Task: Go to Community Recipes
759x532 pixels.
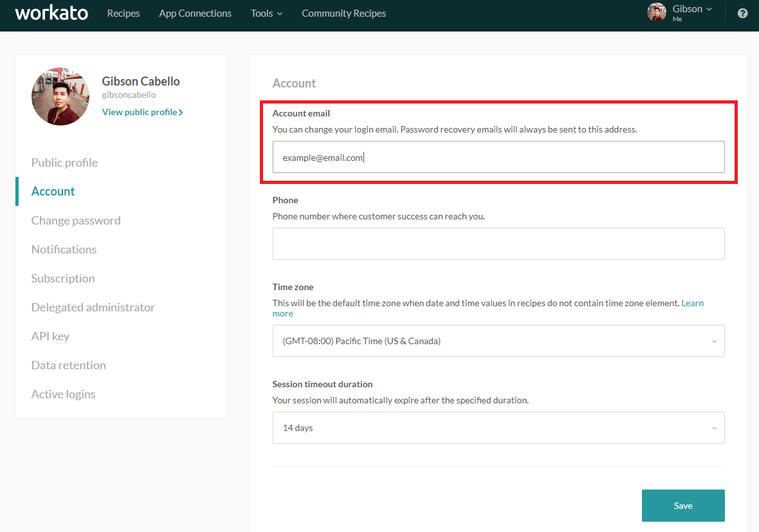Action: 343,13
